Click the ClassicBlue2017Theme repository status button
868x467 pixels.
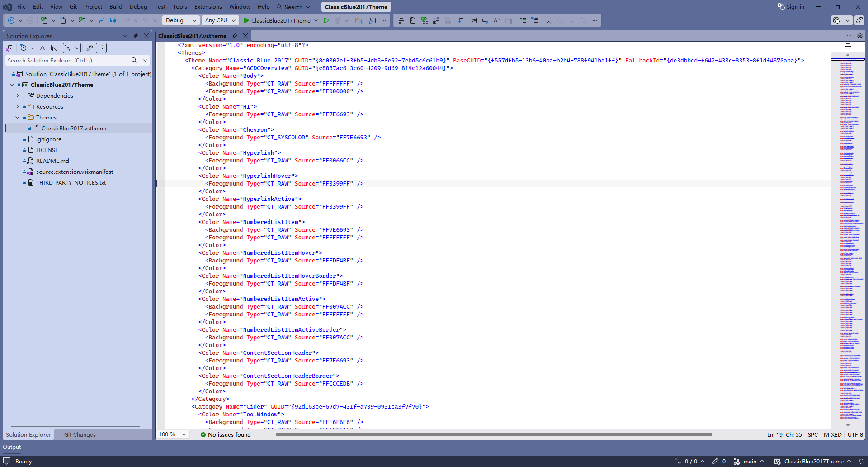point(813,461)
